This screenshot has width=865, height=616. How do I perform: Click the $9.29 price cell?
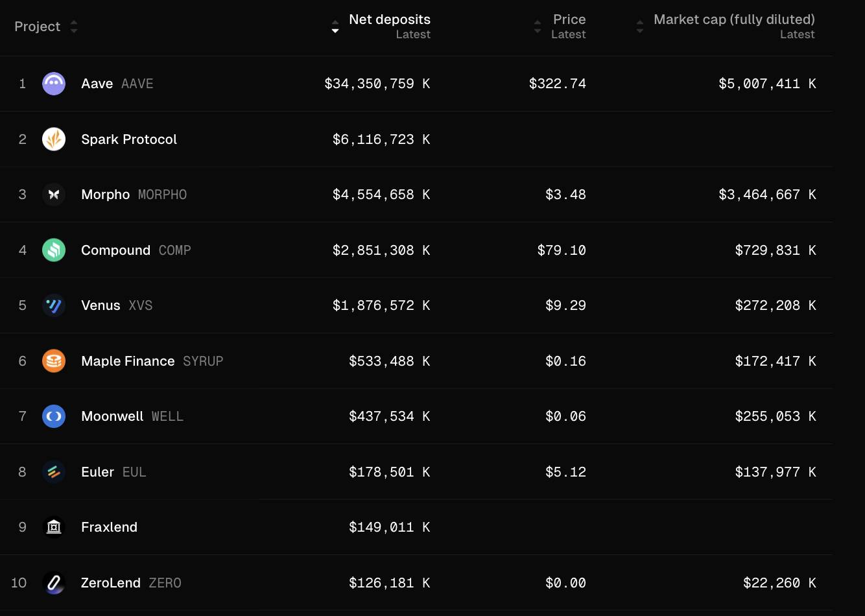565,305
